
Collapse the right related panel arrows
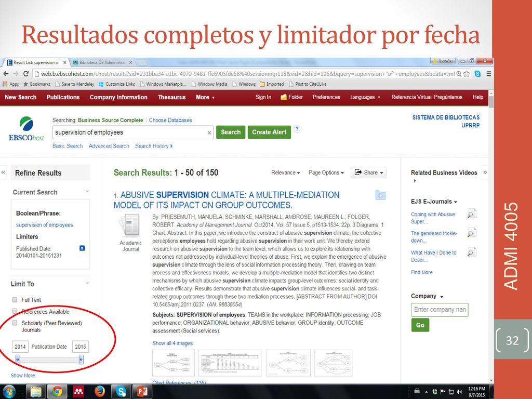coord(485,172)
